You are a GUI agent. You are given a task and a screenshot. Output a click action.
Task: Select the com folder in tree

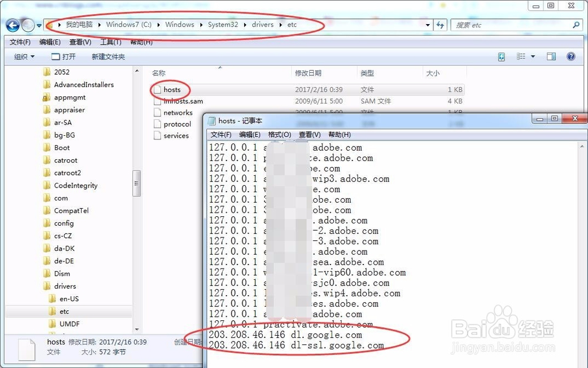(61, 198)
